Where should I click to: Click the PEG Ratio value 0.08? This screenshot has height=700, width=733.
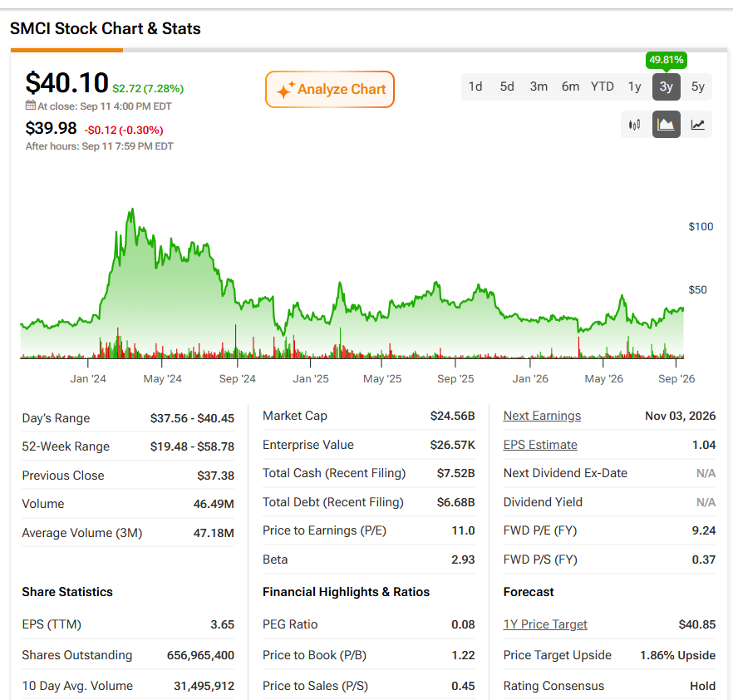[463, 624]
